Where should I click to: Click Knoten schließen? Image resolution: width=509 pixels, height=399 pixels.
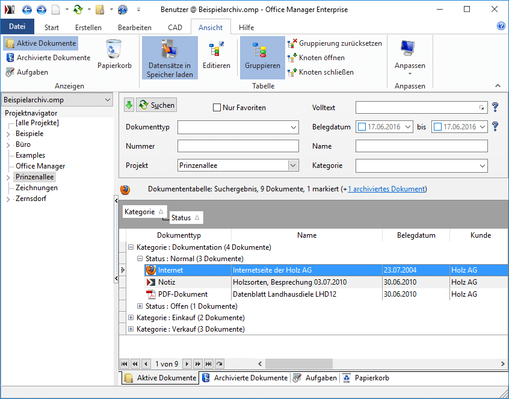pos(321,72)
